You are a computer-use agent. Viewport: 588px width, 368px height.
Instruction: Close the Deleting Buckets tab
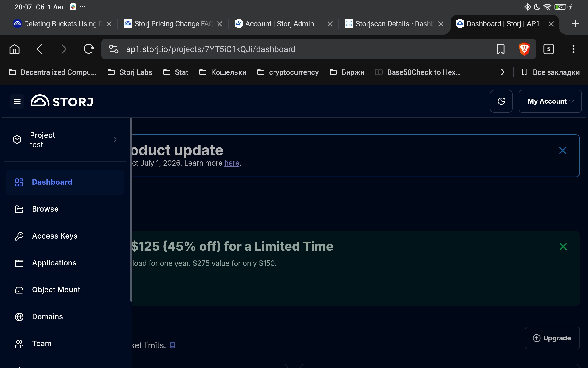[x=109, y=24]
